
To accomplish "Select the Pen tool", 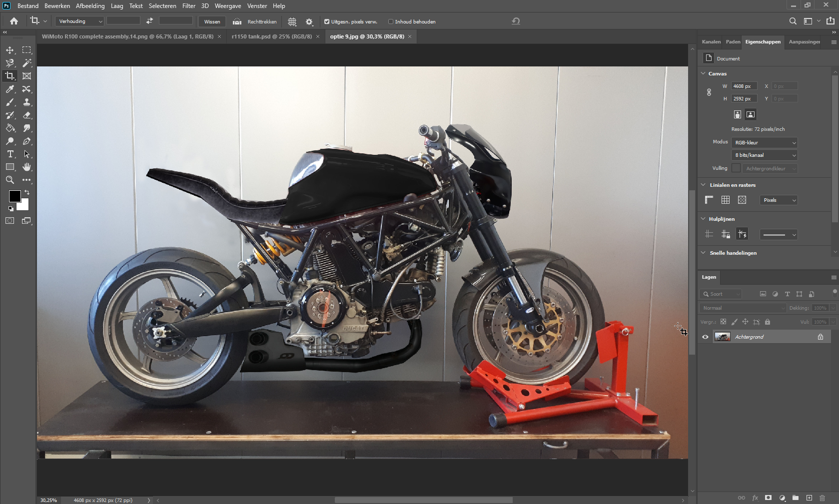I will [27, 141].
